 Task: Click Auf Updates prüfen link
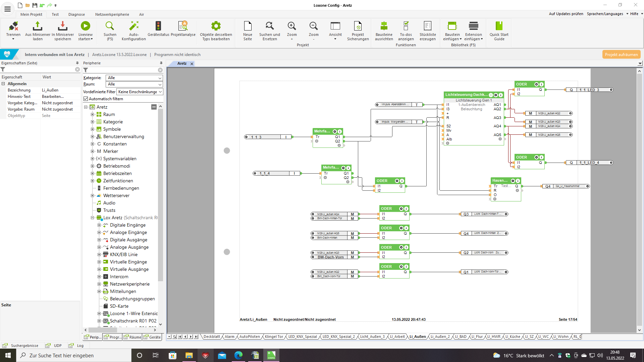click(x=566, y=14)
